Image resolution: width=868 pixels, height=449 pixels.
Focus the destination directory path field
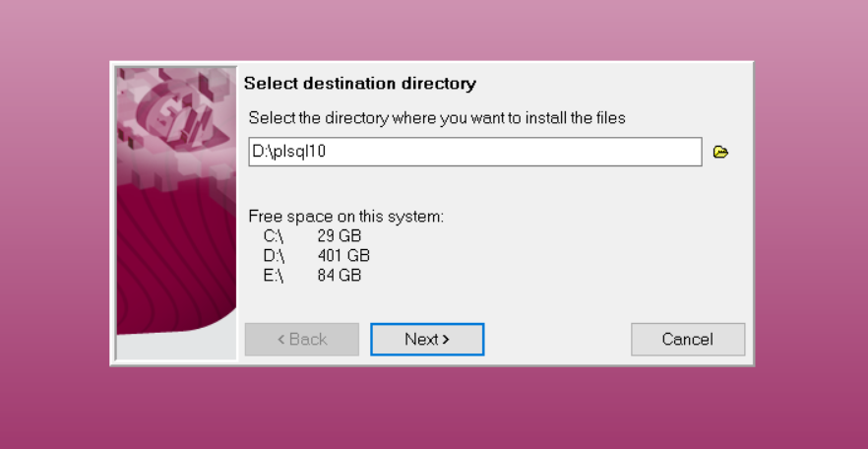[475, 152]
